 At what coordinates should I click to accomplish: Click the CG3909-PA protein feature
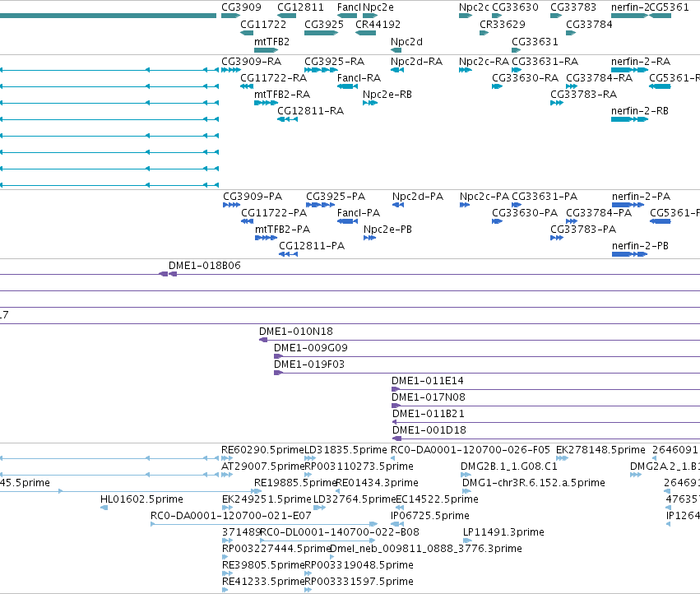point(232,205)
